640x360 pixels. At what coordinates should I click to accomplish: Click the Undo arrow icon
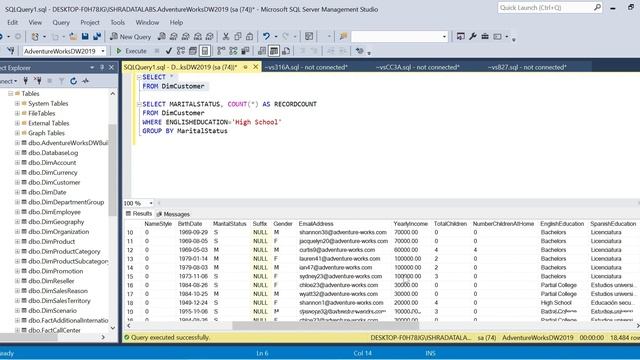pos(266,37)
